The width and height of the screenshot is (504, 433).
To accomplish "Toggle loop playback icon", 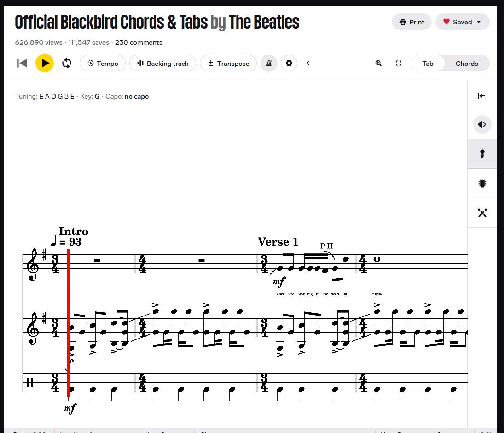I will (x=67, y=63).
